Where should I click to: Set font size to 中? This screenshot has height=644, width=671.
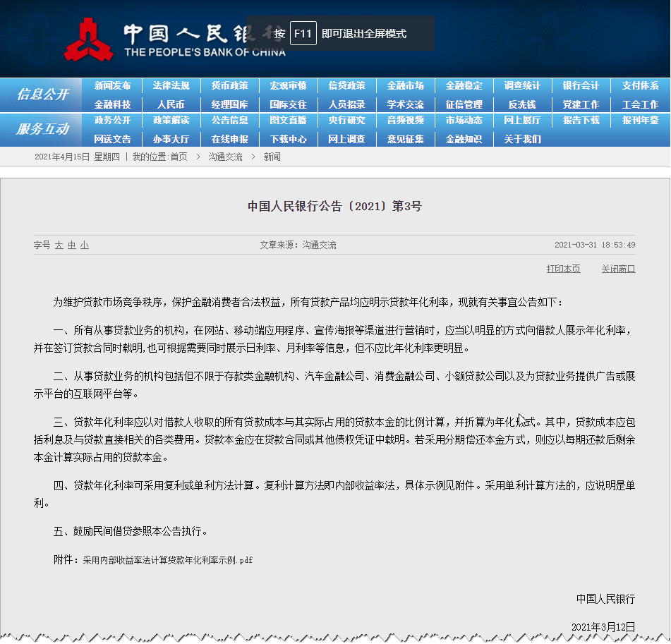[72, 245]
